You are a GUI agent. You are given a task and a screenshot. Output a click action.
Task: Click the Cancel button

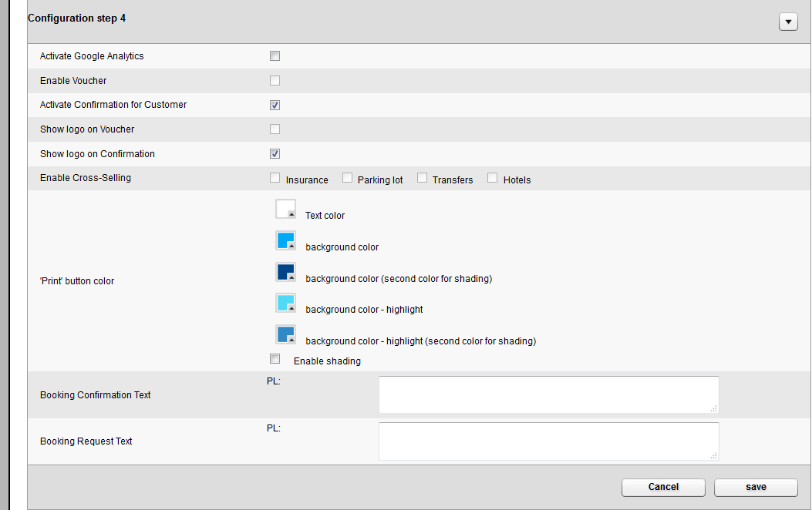click(x=663, y=487)
